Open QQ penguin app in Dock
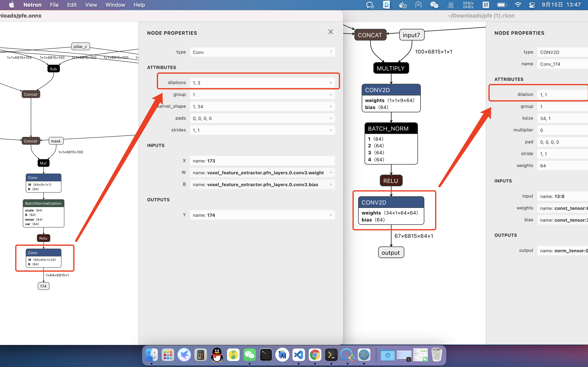Image resolution: width=588 pixels, height=367 pixels. point(217,355)
